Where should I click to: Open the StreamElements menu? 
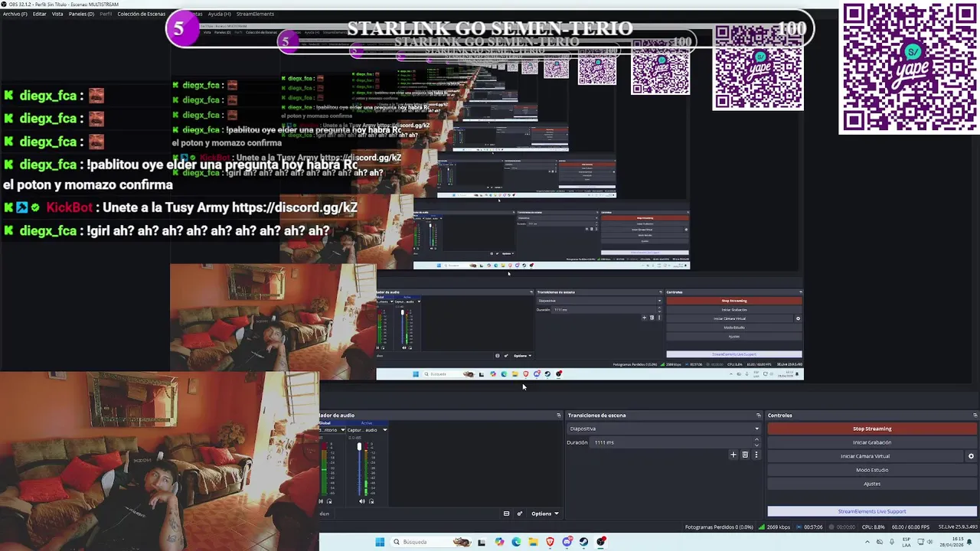(255, 14)
